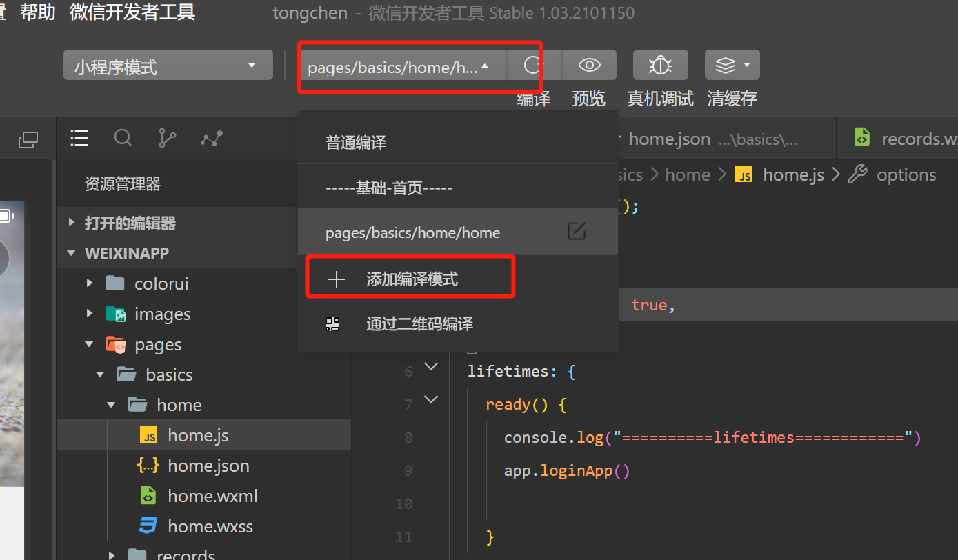
Task: Click the records.wxml tab file icon
Action: click(861, 137)
